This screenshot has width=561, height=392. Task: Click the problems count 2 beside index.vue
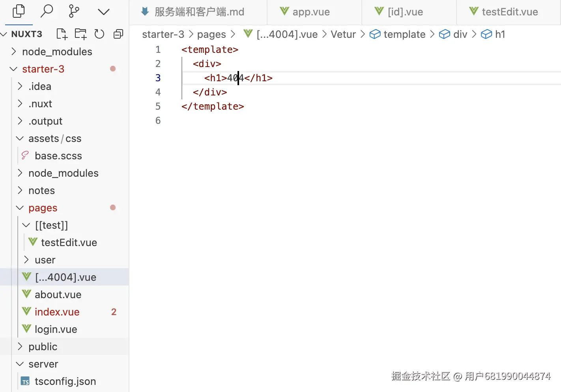[114, 312]
